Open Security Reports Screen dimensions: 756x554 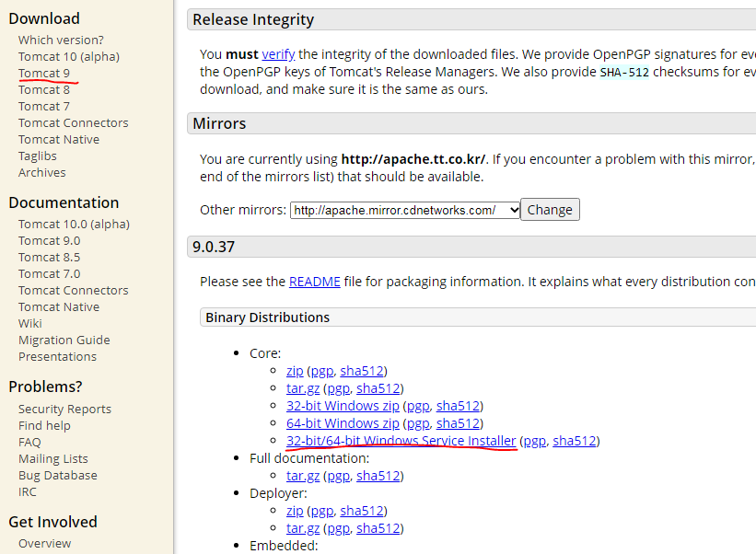click(64, 409)
